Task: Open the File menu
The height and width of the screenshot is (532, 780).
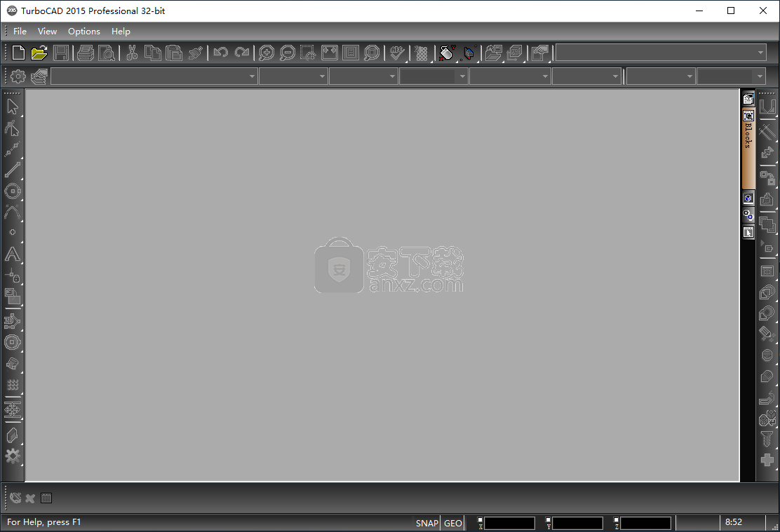Action: [x=20, y=31]
